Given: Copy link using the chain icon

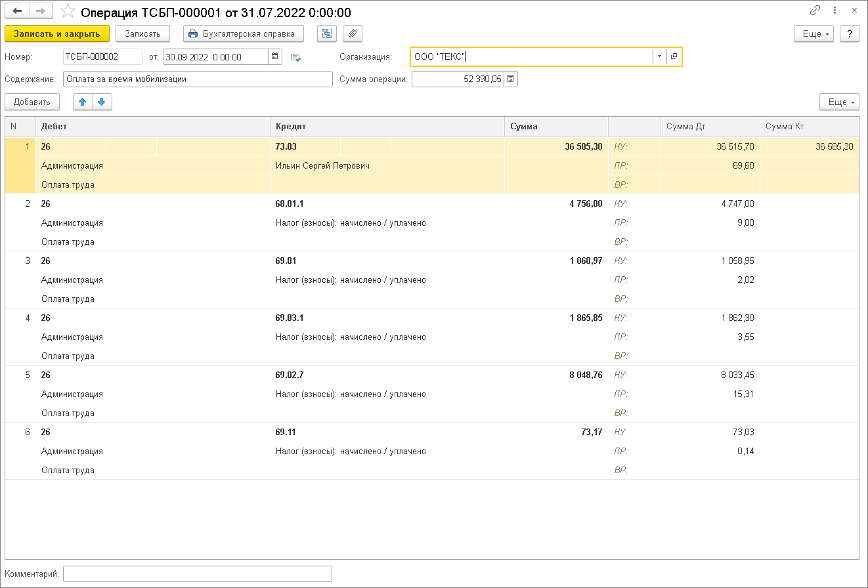Looking at the screenshot, I should click(x=815, y=10).
